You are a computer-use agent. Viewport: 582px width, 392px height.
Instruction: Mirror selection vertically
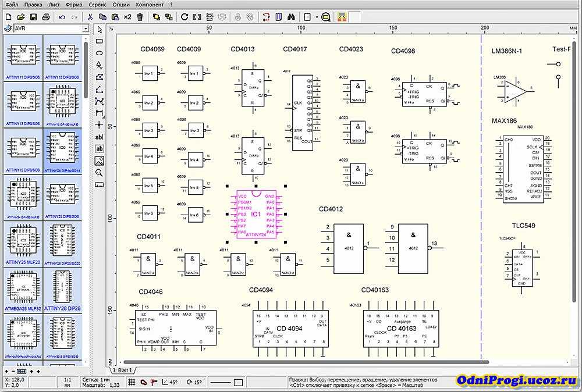click(210, 17)
